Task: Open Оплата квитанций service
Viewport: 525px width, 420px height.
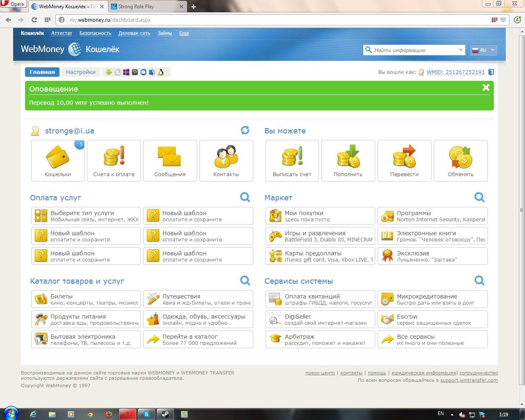Action: pyautogui.click(x=320, y=299)
